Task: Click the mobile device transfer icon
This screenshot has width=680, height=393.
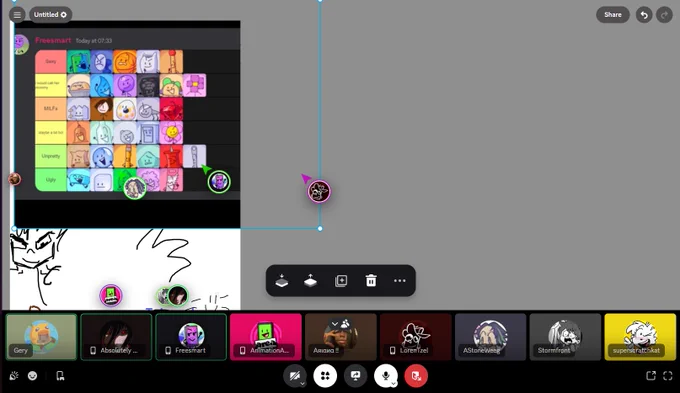Action: pos(60,376)
